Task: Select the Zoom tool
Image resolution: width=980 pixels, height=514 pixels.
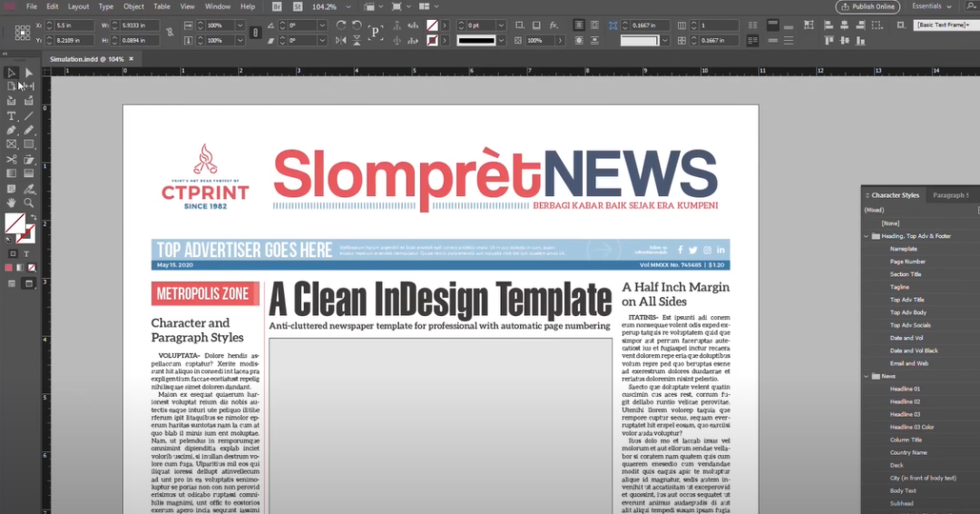Action: 29,203
